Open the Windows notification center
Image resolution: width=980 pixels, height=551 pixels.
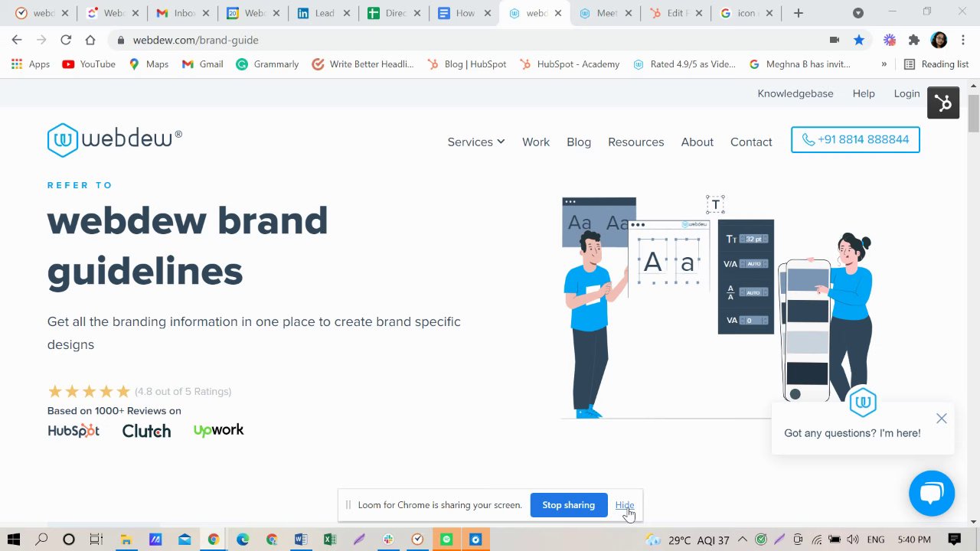[x=954, y=540]
